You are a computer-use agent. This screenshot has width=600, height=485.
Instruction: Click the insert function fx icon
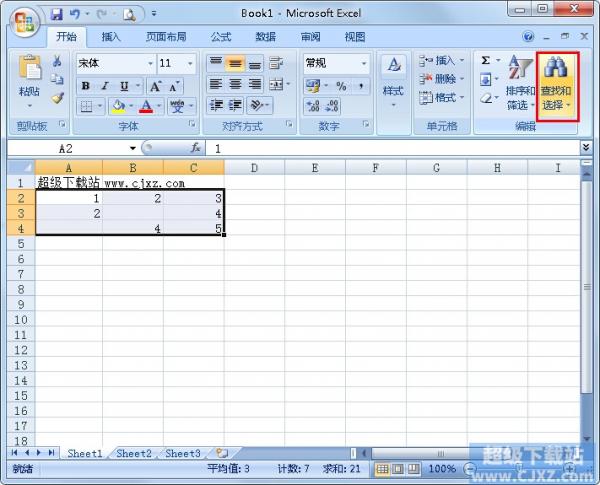[196, 147]
